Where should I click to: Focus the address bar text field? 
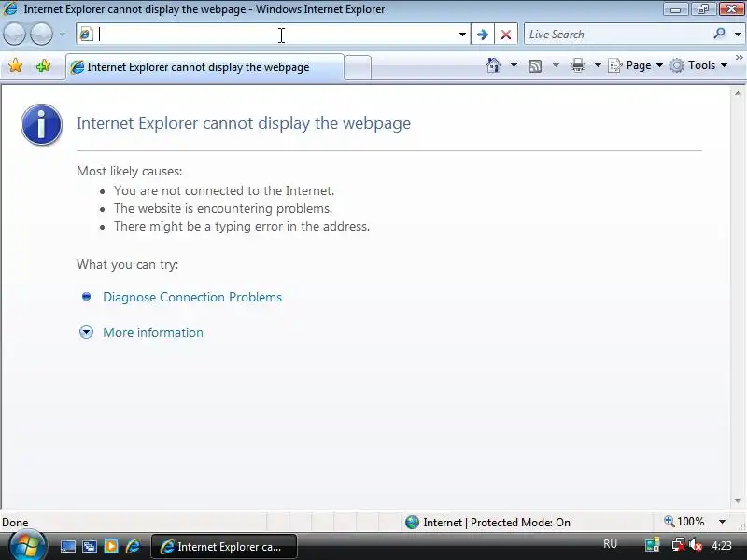(275, 35)
